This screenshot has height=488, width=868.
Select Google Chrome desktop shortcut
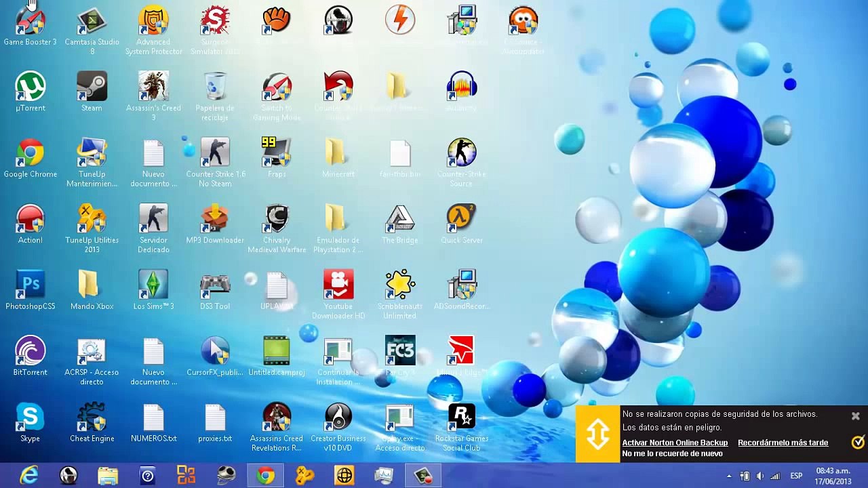click(31, 158)
